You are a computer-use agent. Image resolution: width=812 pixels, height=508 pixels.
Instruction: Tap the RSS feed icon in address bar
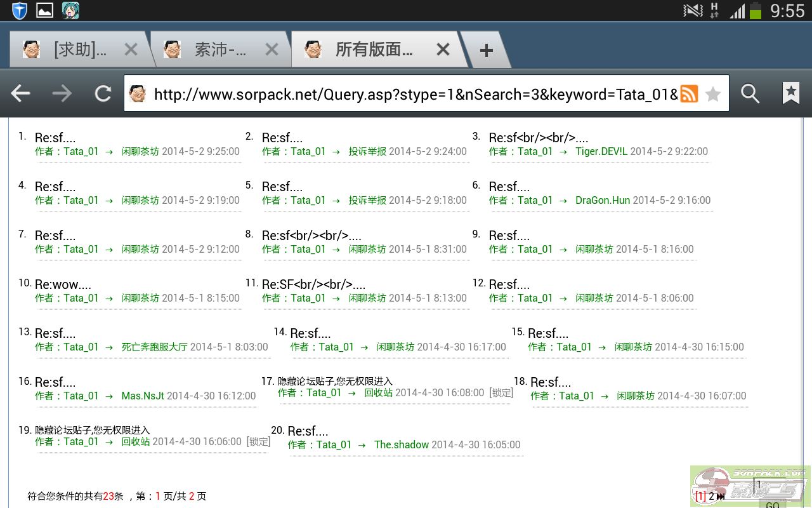(689, 94)
